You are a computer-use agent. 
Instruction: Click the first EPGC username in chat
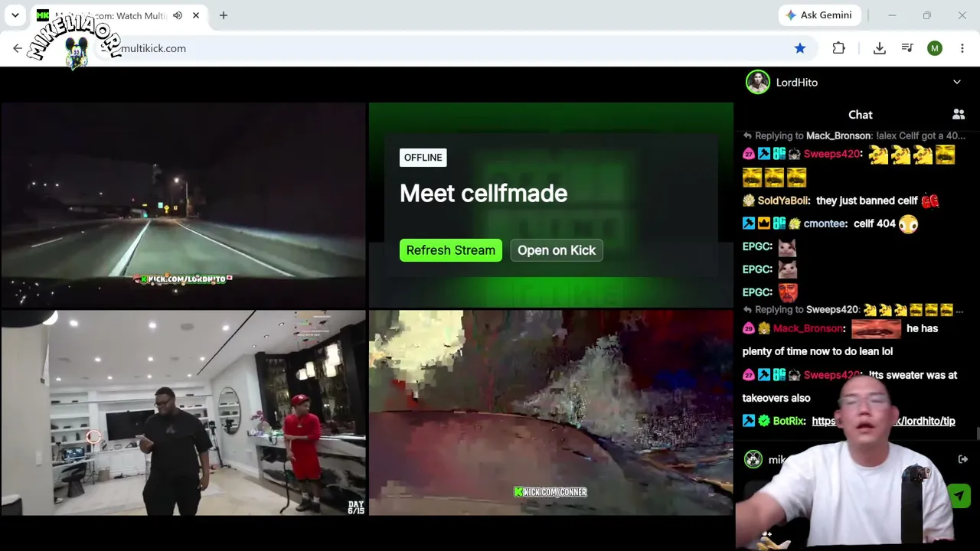pos(758,246)
